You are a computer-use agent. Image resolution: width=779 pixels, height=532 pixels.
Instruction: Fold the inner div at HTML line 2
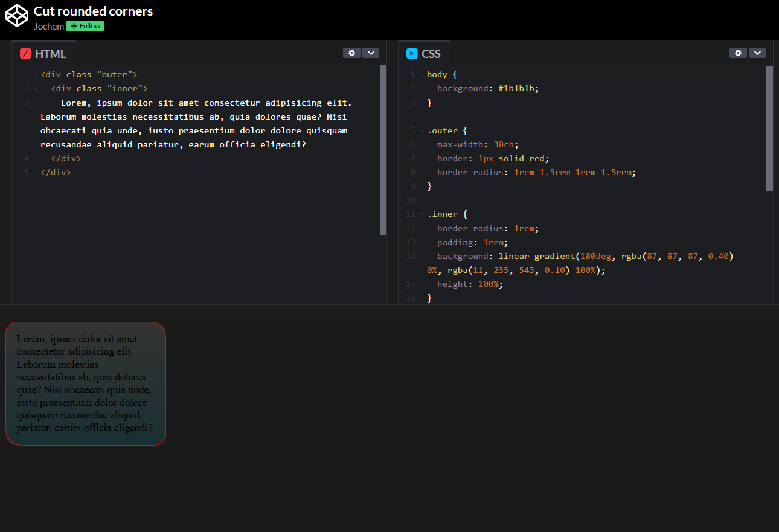(35, 89)
